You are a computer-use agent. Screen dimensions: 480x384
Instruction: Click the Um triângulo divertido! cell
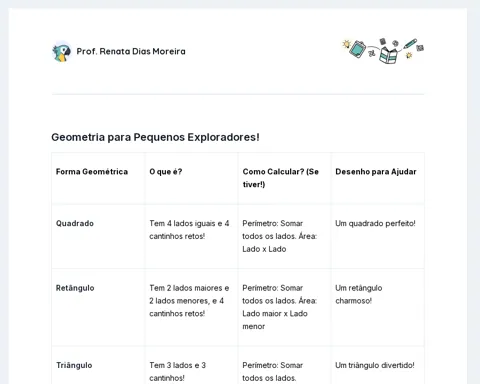tap(375, 365)
